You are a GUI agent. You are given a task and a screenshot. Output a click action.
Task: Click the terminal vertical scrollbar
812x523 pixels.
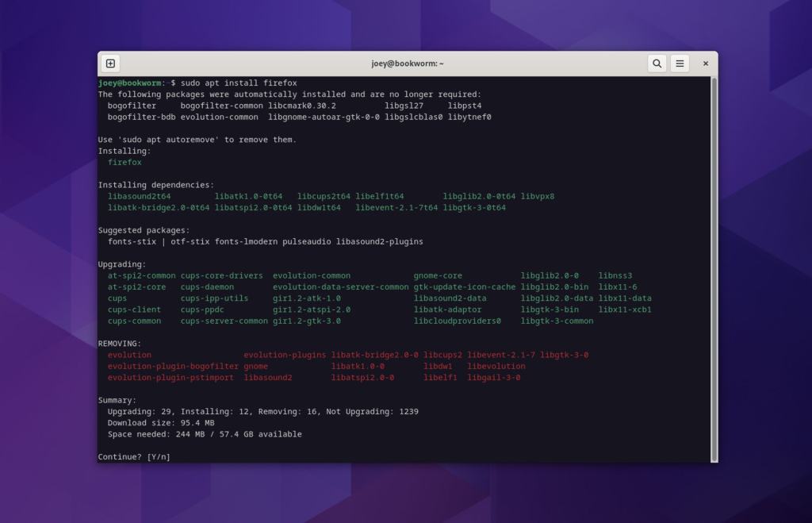[714, 268]
